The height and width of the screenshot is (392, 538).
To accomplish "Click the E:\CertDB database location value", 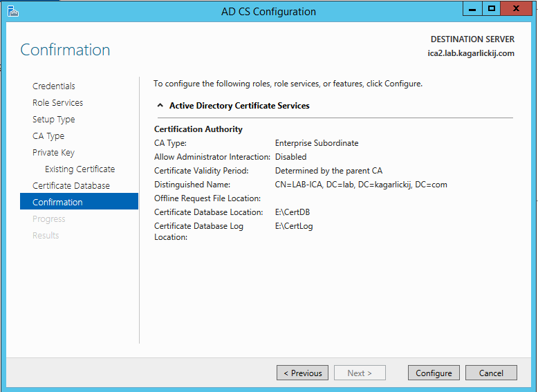I will pos(293,212).
